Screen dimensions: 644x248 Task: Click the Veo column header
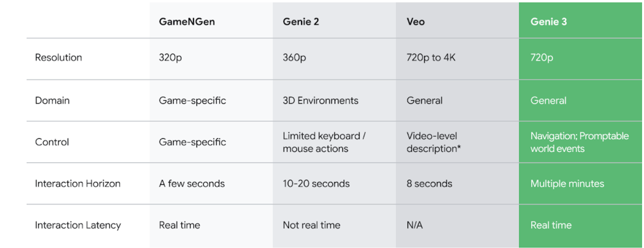(416, 22)
